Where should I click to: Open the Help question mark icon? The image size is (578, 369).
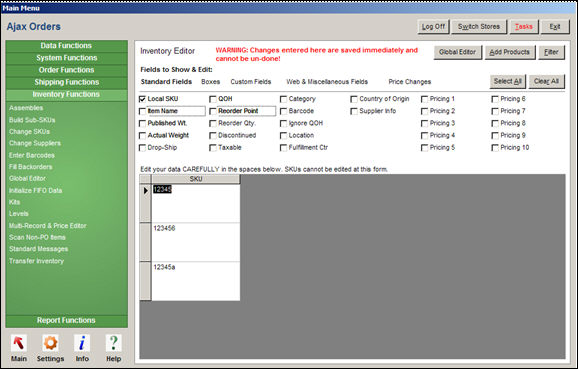(114, 343)
